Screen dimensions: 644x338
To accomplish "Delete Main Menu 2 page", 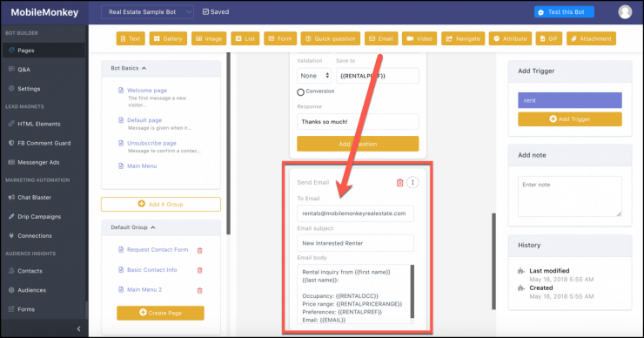I will click(200, 290).
